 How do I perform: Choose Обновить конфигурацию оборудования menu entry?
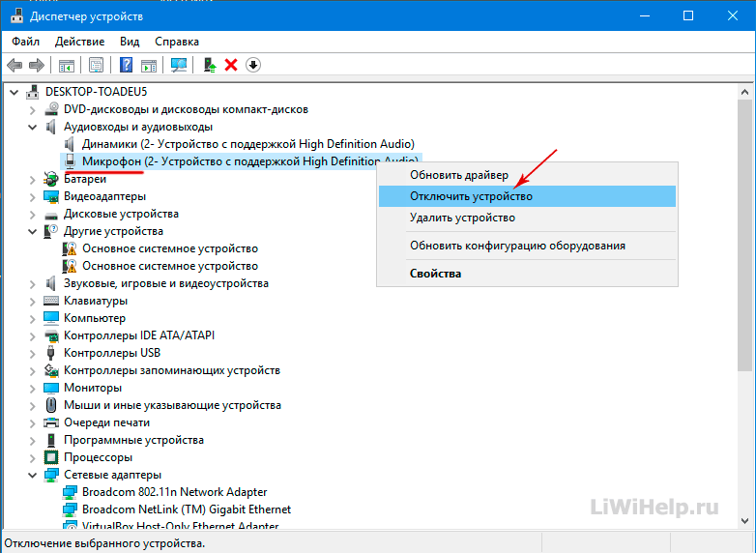click(x=527, y=246)
